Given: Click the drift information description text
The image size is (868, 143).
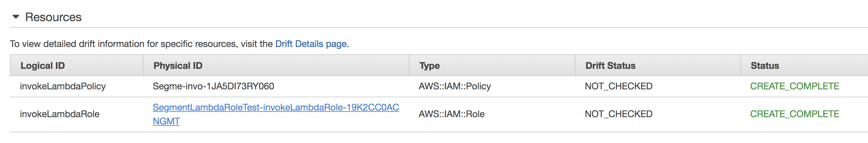Looking at the screenshot, I should pos(142,44).
